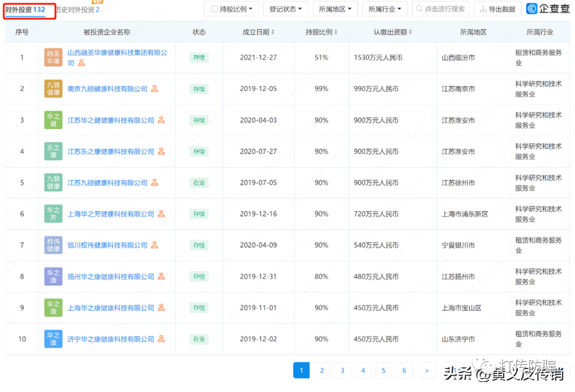Go to page 3 of results
Image resolution: width=575 pixels, height=392 pixels.
(342, 370)
